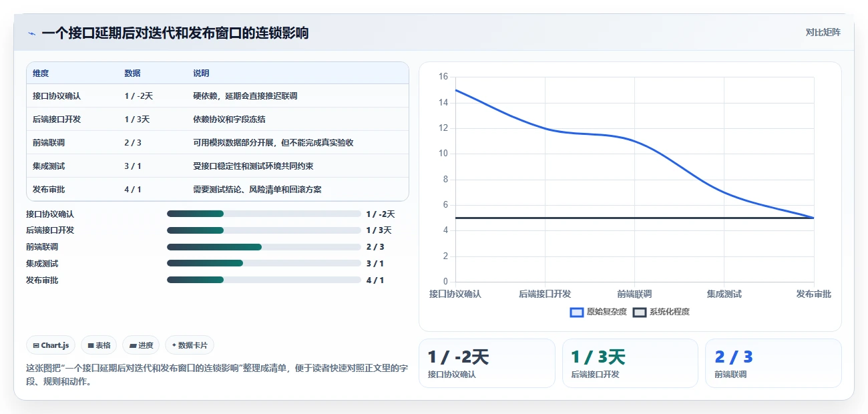868x414 pixels.
Task: Open the 1 / -2天 接口协议确认 data card
Action: point(487,363)
